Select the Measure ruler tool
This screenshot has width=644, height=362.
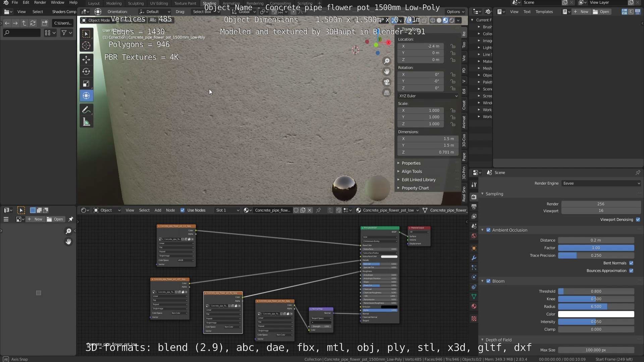coord(86,122)
